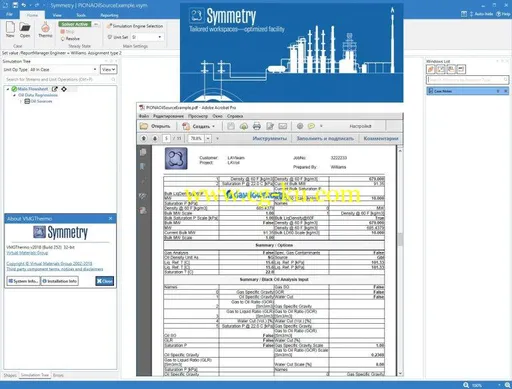Open the Файл menu in Acrobat
Screen dimensions: 512x389
(144, 116)
